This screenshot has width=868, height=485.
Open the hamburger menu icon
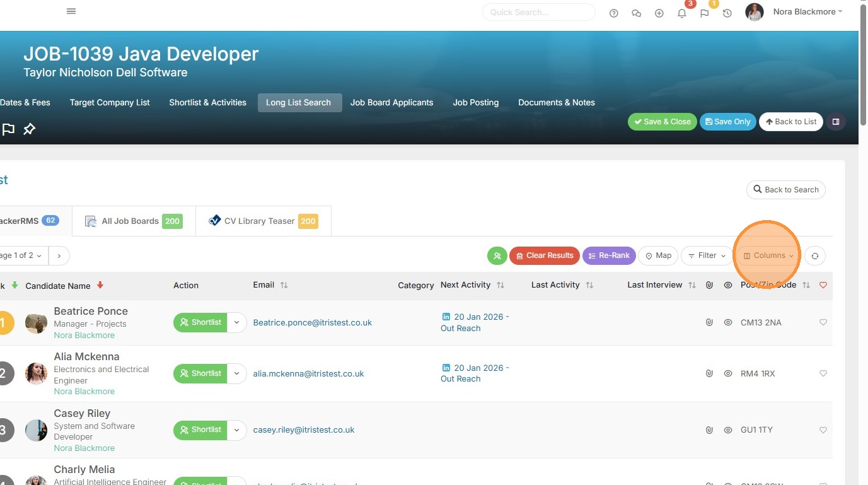[71, 11]
